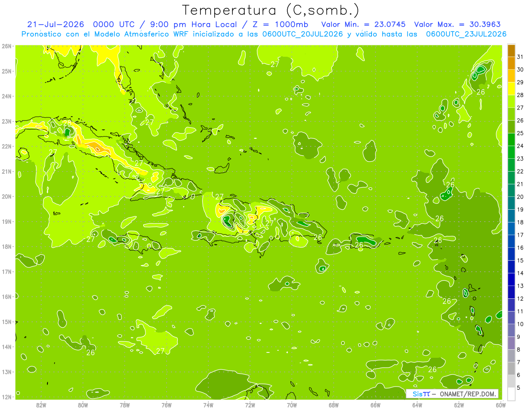Click the legend value 18
The image size is (532, 411).
click(x=520, y=222)
